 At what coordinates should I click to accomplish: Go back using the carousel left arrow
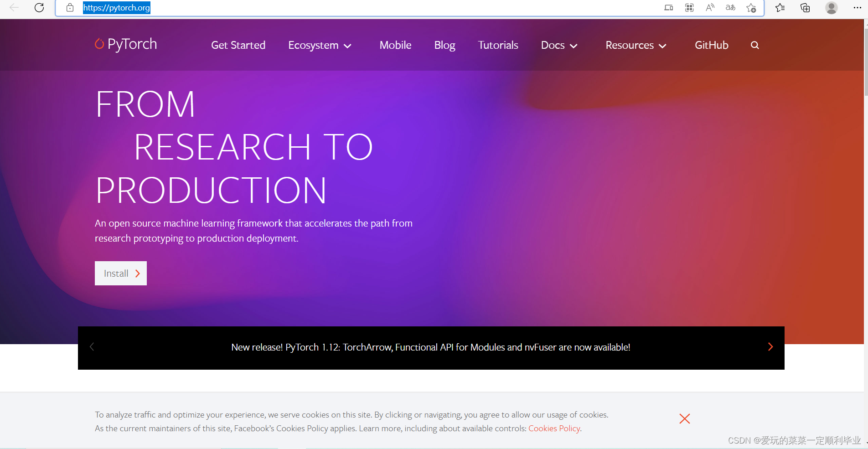click(92, 347)
